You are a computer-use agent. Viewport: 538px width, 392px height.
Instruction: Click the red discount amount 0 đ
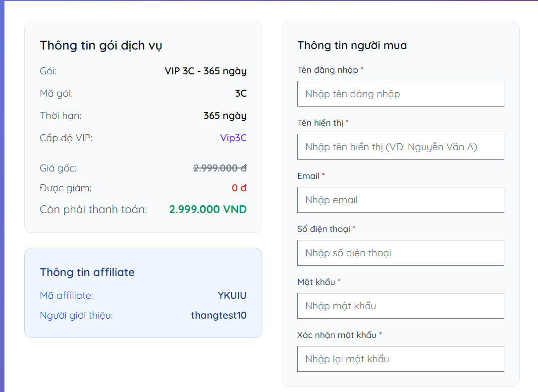click(x=239, y=188)
